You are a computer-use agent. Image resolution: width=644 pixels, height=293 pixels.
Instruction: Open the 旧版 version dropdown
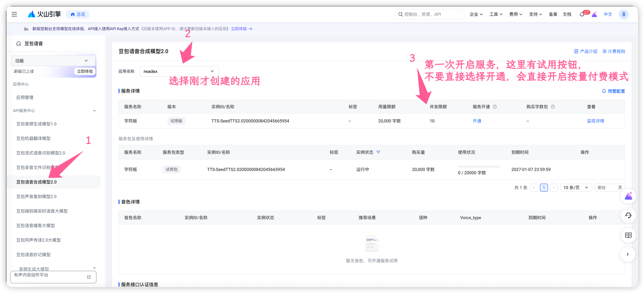tap(53, 61)
